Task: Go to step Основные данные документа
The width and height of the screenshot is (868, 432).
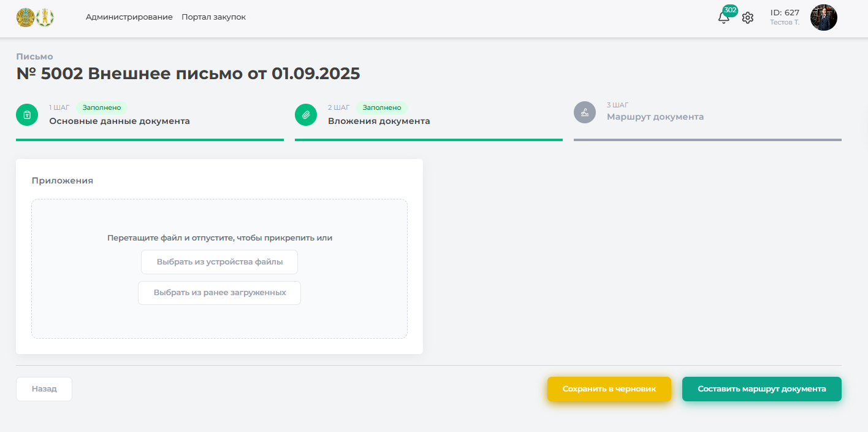Action: 120,121
